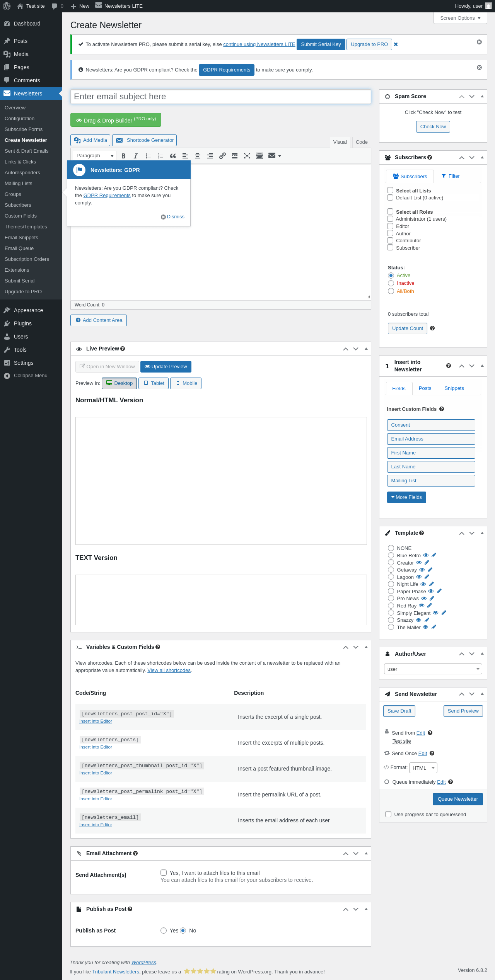Screen dimensions: 495x980
Task: Insert a bulleted list in editor
Action: tap(148, 156)
